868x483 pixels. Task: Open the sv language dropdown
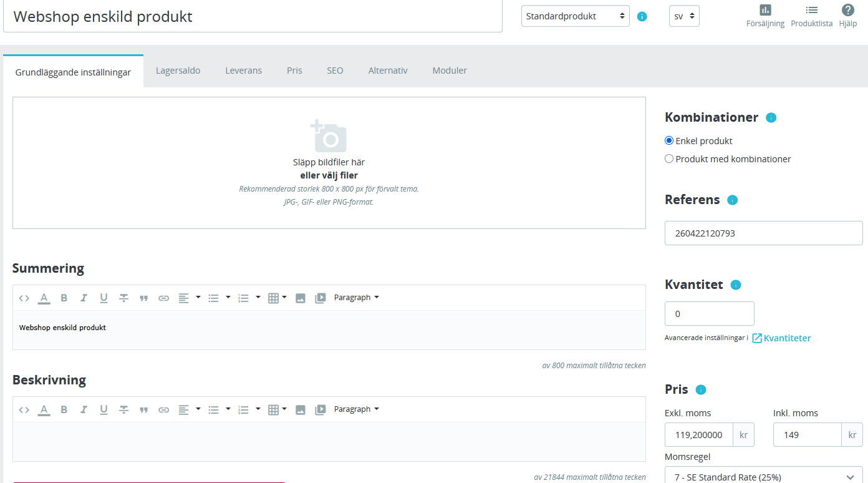[684, 16]
